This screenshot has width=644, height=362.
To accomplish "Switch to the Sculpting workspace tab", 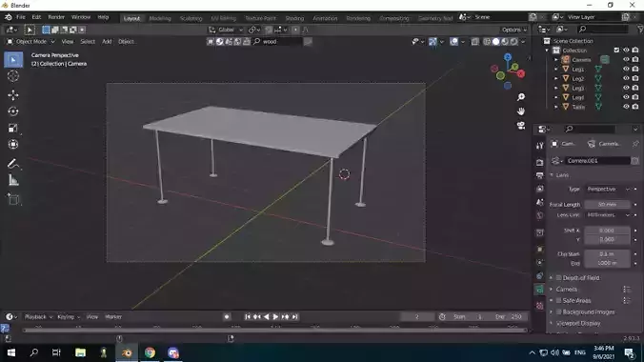I will coord(191,18).
